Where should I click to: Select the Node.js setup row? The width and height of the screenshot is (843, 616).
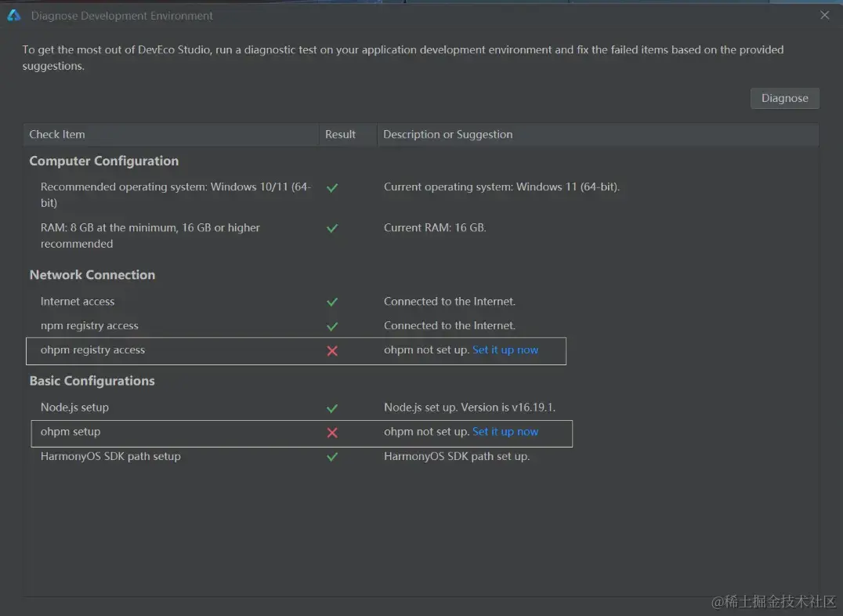coord(74,408)
